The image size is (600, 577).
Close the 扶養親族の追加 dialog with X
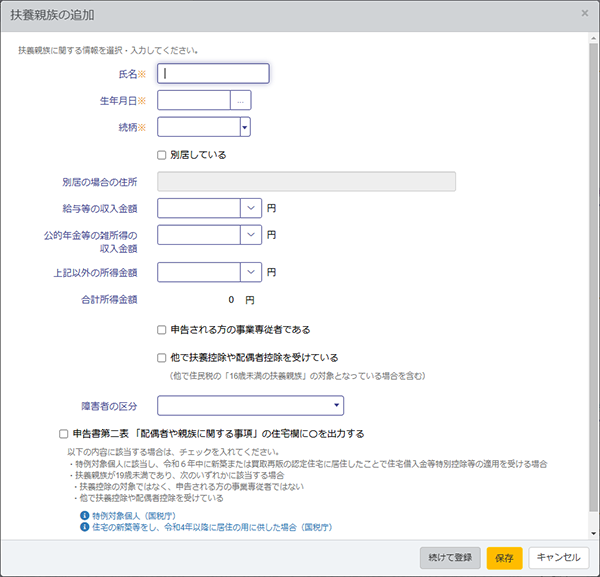coord(584,13)
